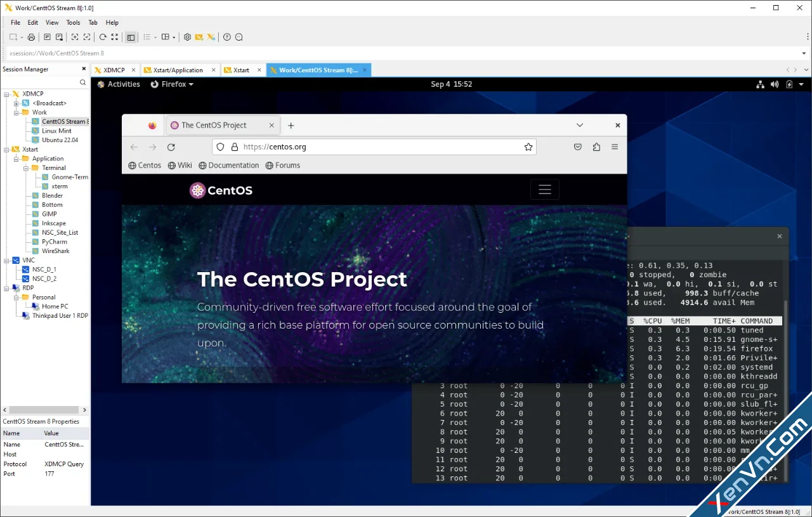Open the Centos bookmark in Firefox
The width and height of the screenshot is (812, 517).
coord(145,165)
